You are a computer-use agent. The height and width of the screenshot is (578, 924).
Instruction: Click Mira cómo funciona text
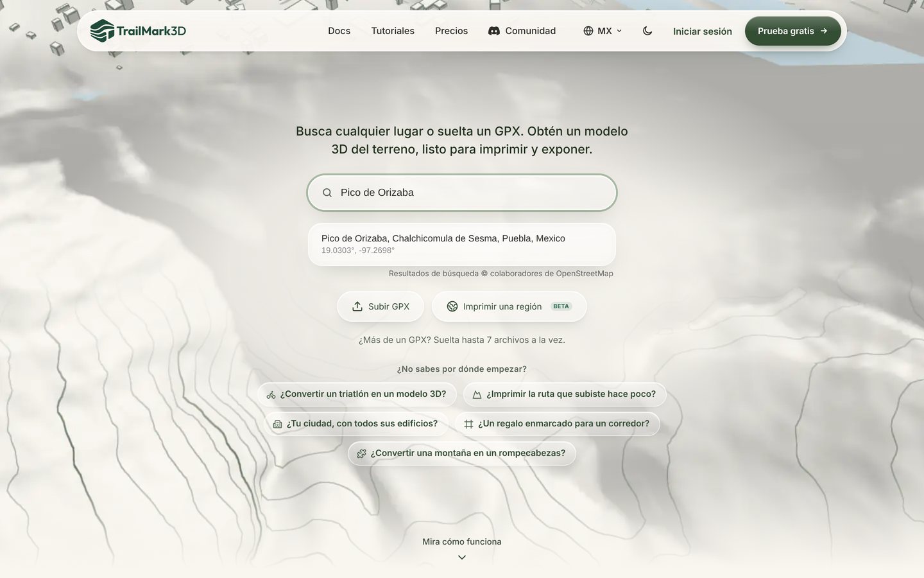(x=462, y=541)
